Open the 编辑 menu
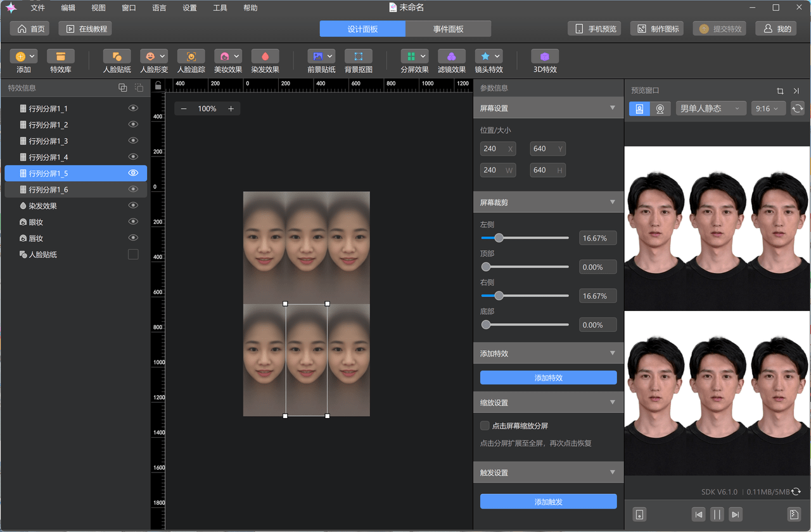Viewport: 811px width, 532px height. [x=68, y=8]
